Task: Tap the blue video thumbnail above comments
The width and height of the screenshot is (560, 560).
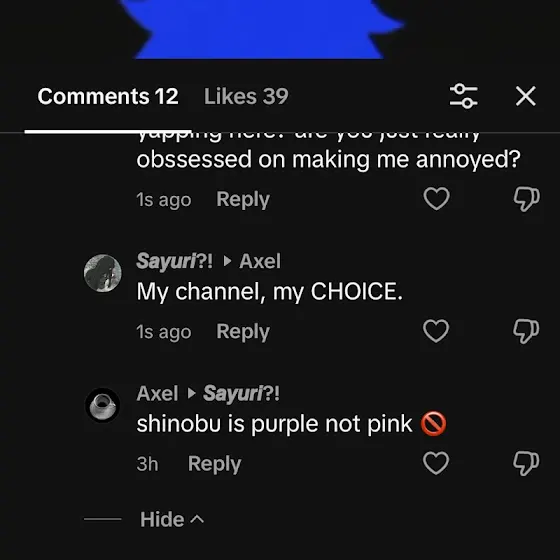Action: pyautogui.click(x=262, y=29)
